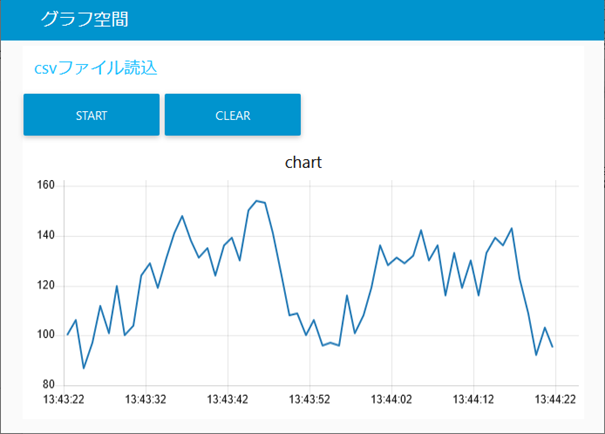Click the final data point of the line
Viewport: 605px width, 434px height.
[x=553, y=347]
